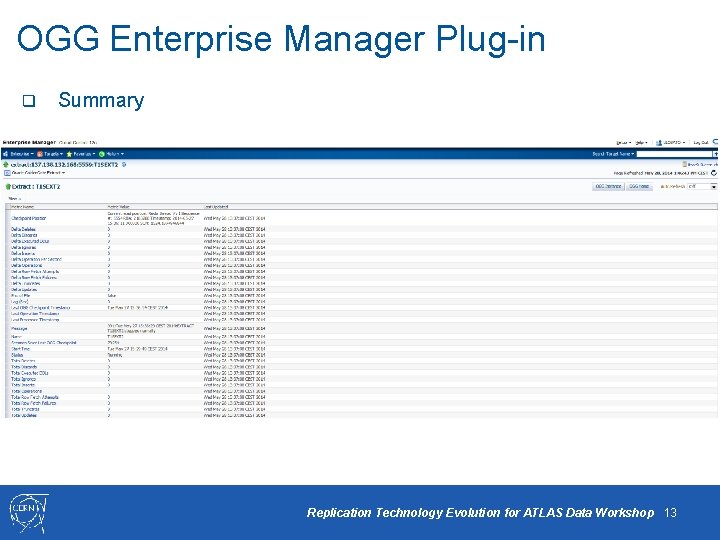Click the Delta Row Fetch Attempts metric
This screenshot has height=540, width=720.
(x=35, y=271)
